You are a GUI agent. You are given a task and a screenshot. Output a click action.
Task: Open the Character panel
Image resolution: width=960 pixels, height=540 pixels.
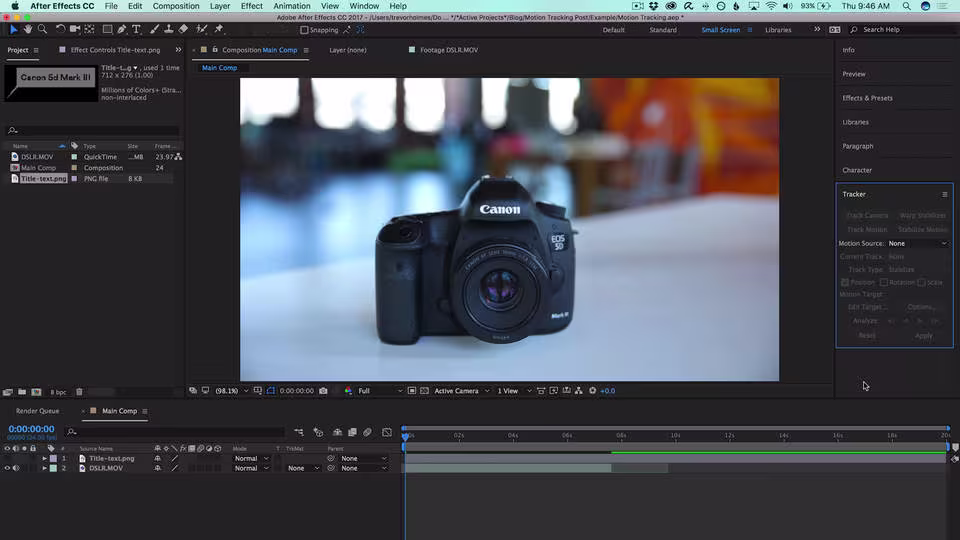point(857,170)
